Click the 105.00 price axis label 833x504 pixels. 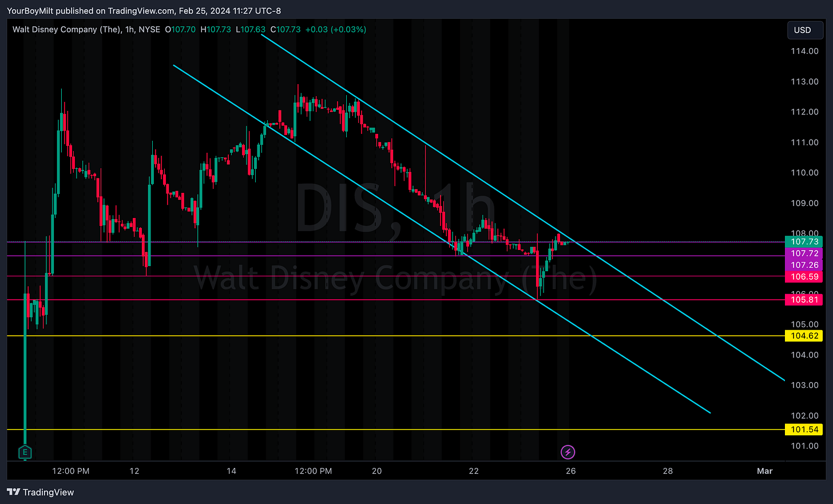tap(804, 324)
